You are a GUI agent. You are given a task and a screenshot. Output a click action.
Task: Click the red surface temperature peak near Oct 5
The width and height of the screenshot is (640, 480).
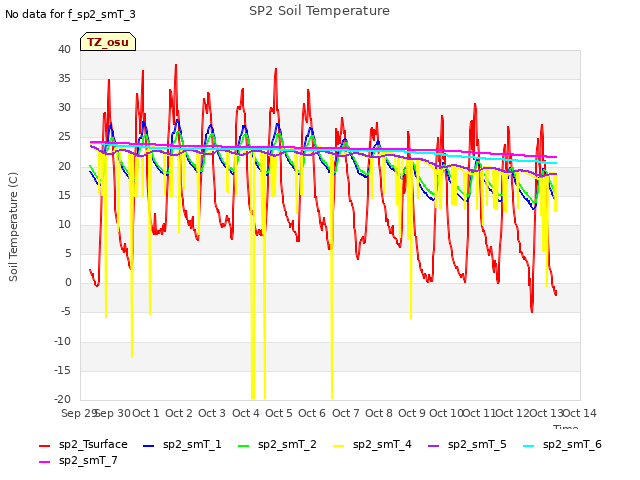[276, 69]
